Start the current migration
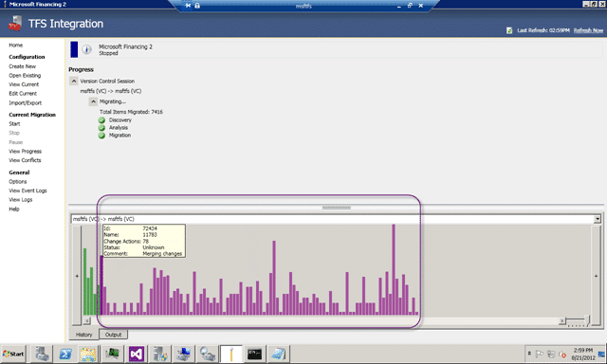This screenshot has height=364, width=607. [14, 124]
